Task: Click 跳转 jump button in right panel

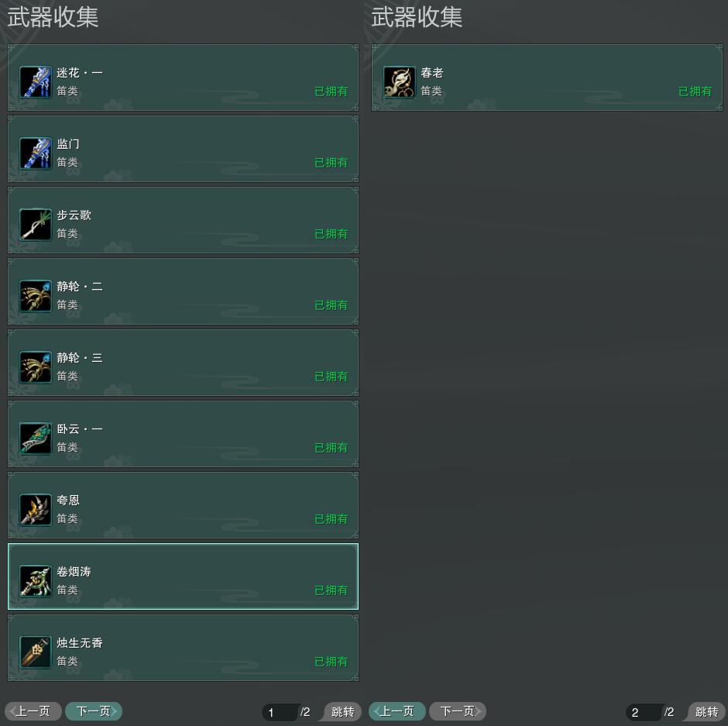Action: pyautogui.click(x=706, y=711)
